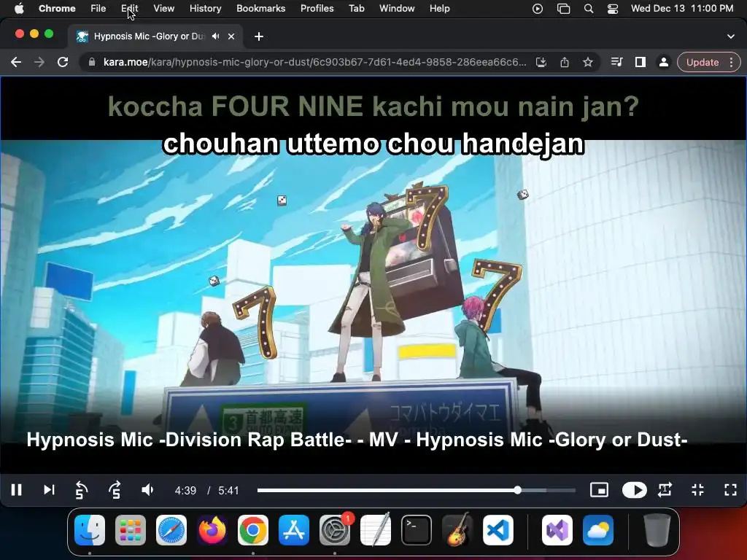View site information lock icon
The width and height of the screenshot is (747, 560).
(x=91, y=63)
